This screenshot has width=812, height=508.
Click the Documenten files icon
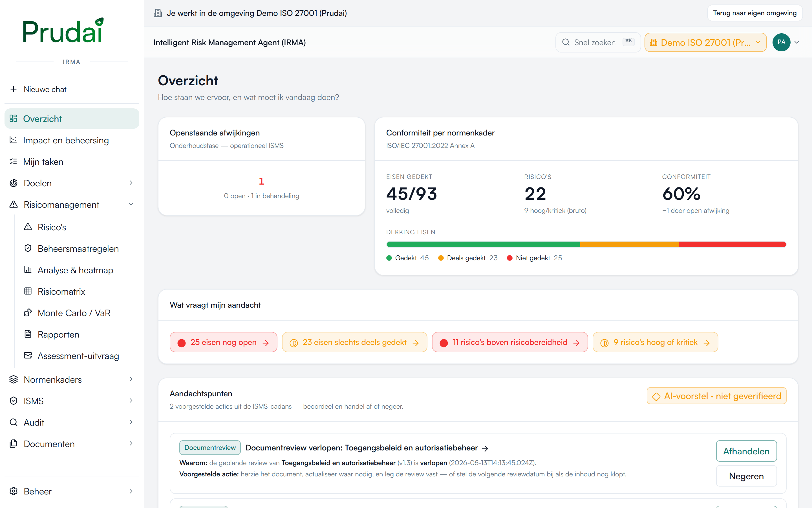[14, 443]
